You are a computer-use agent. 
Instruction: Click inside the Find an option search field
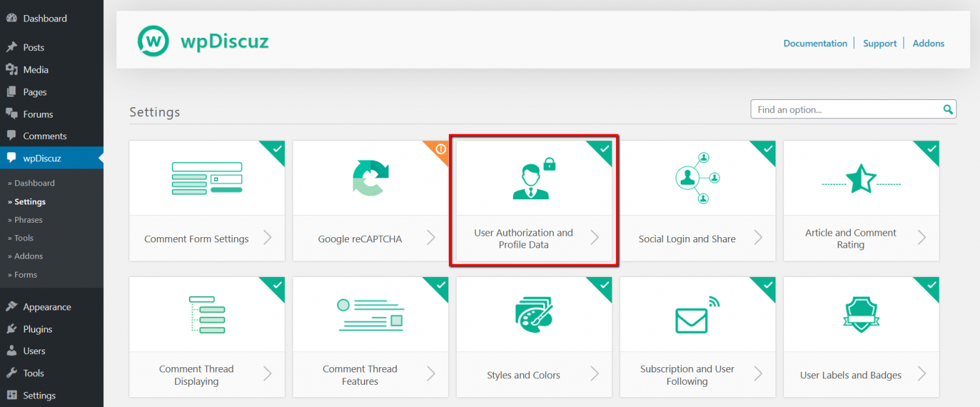(843, 109)
